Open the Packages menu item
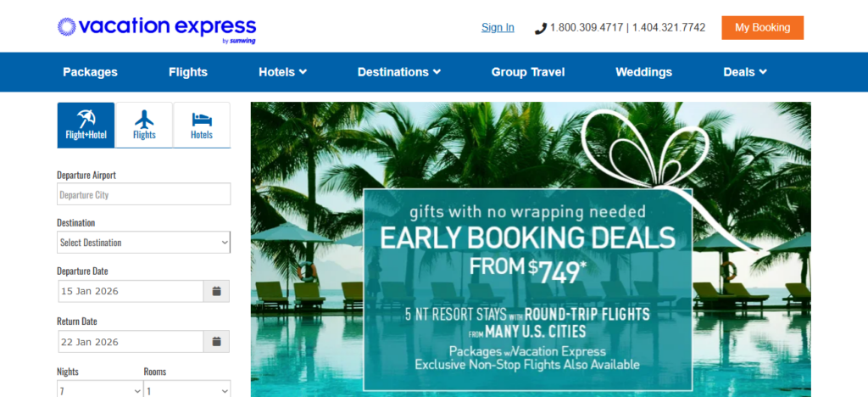The image size is (868, 397). (90, 72)
